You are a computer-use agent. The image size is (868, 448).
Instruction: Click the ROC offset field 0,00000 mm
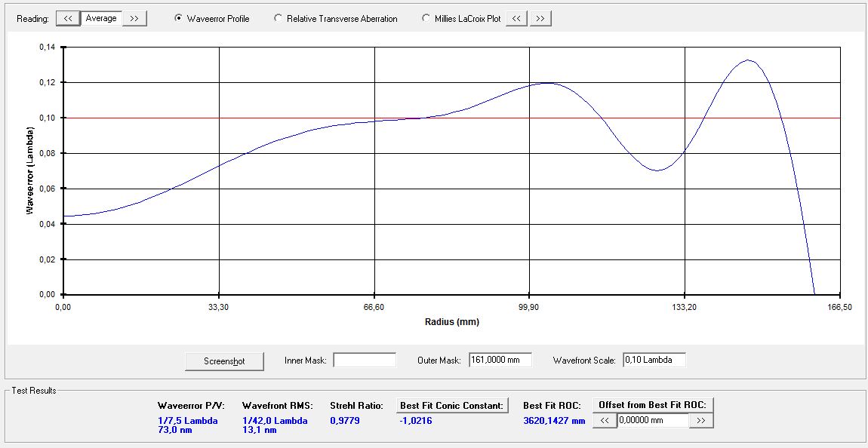pos(653,420)
